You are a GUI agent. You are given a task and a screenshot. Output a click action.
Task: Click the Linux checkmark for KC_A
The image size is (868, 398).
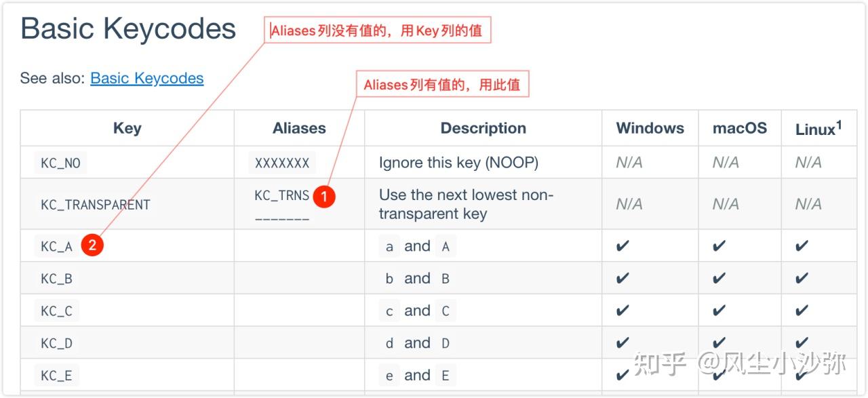point(802,246)
